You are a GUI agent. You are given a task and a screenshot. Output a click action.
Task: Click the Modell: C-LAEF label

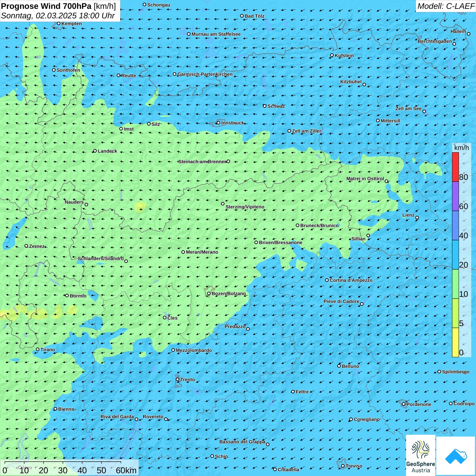pyautogui.click(x=445, y=6)
